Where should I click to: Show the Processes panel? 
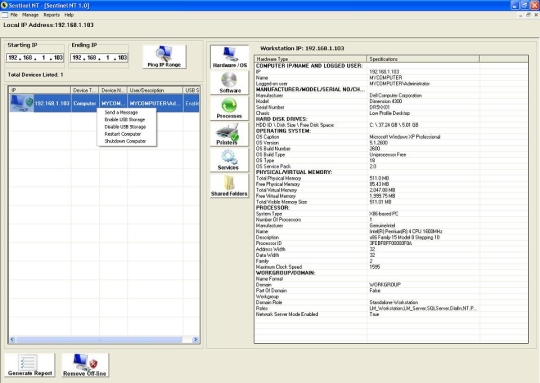(229, 108)
